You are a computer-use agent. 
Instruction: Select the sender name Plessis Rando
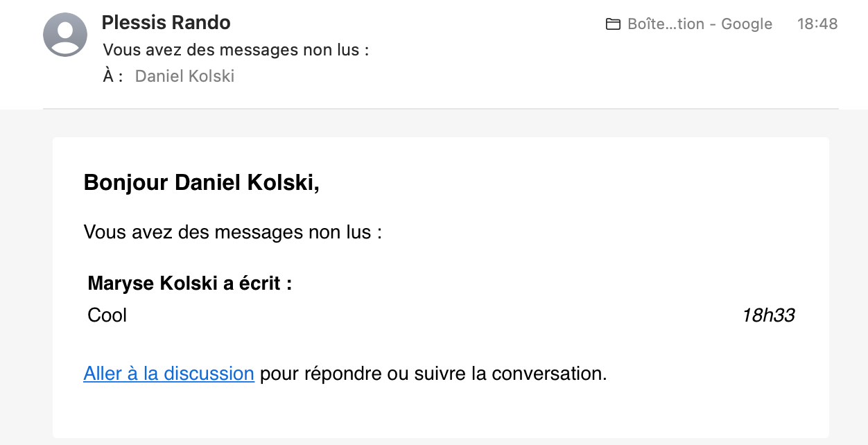[166, 23]
